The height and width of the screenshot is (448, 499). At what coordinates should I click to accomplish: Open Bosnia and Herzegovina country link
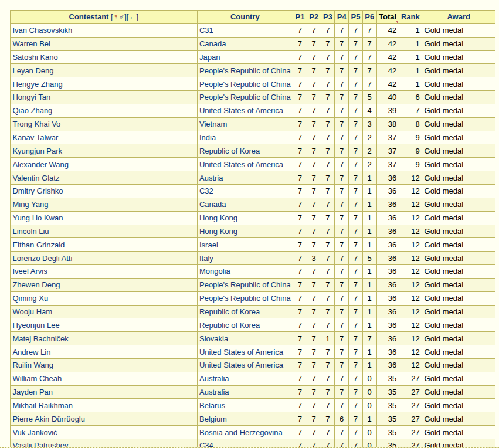point(241,433)
